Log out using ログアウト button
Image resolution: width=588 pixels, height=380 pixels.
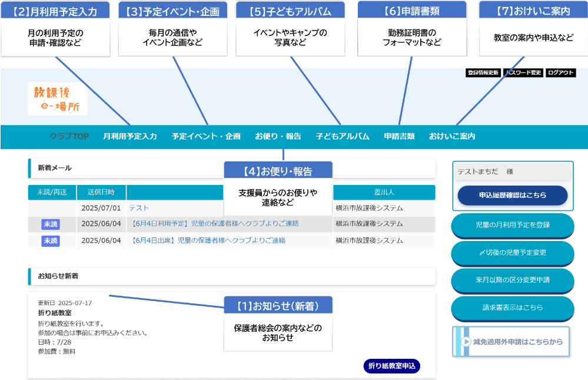tap(560, 72)
